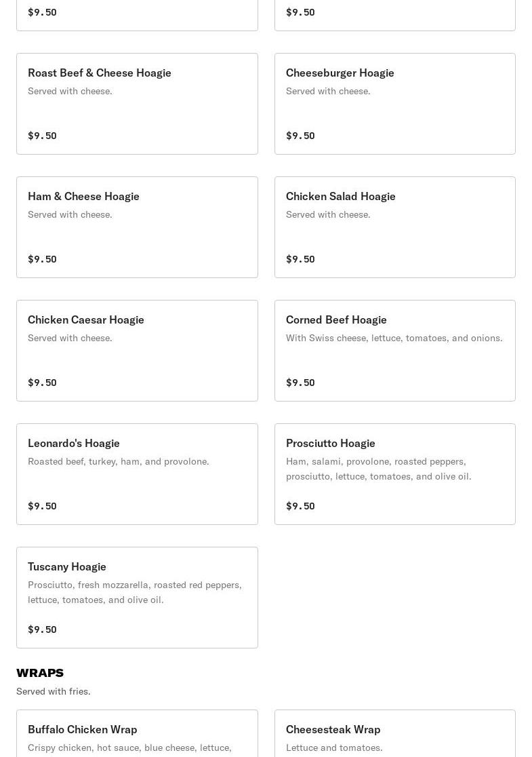The height and width of the screenshot is (757, 532).
Task: Open the Chicken Caesar Hoagie item
Action: point(137,351)
